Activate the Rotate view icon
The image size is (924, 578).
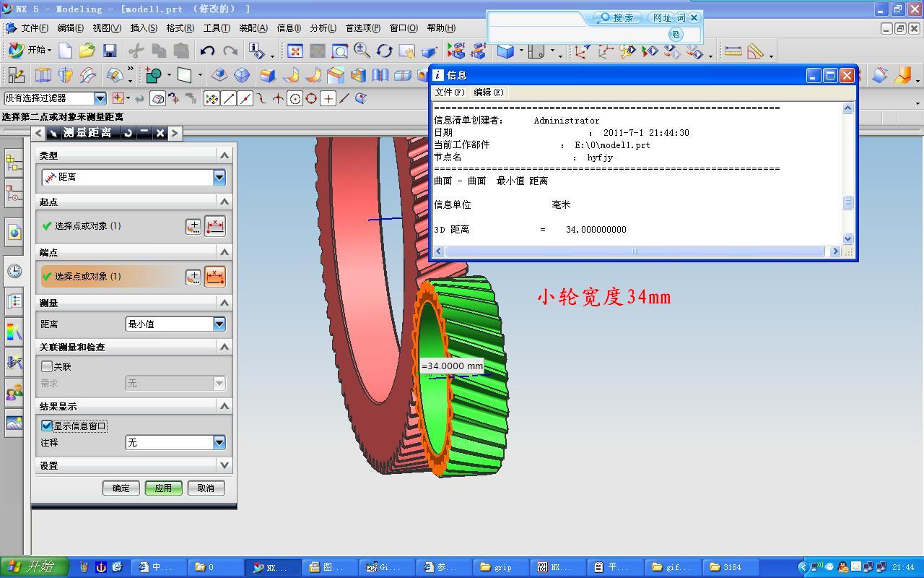384,51
